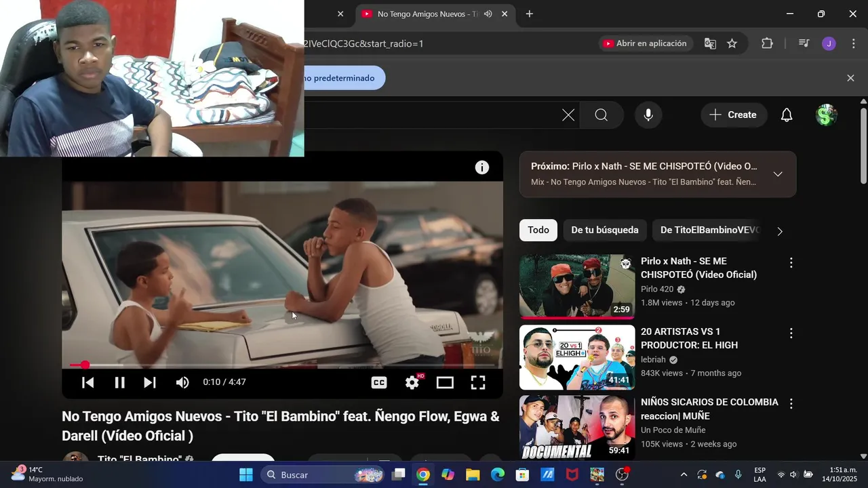
Task: Open OBS Studio from the taskbar
Action: pyautogui.click(x=622, y=474)
